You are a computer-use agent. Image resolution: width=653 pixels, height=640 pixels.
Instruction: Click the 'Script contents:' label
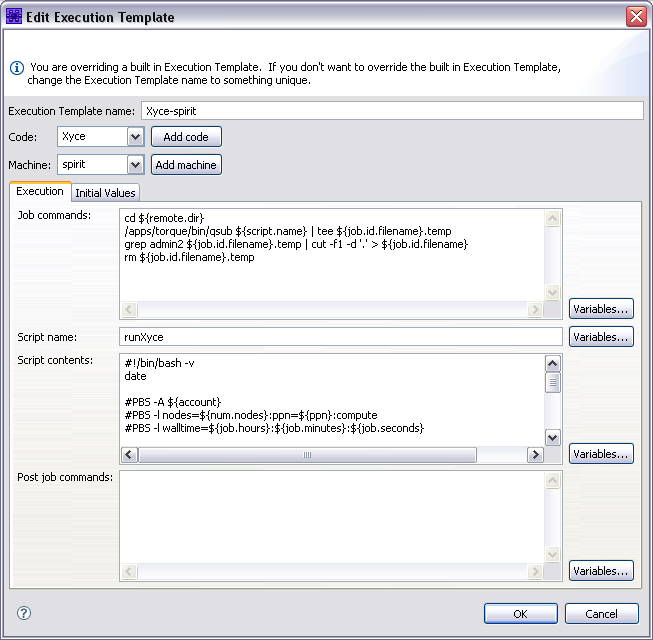(x=55, y=360)
